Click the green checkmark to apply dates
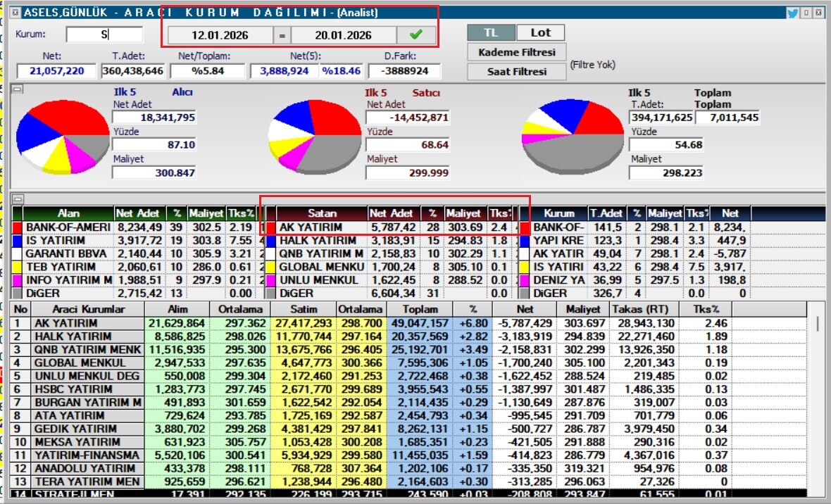This screenshot has width=831, height=504. [x=416, y=34]
